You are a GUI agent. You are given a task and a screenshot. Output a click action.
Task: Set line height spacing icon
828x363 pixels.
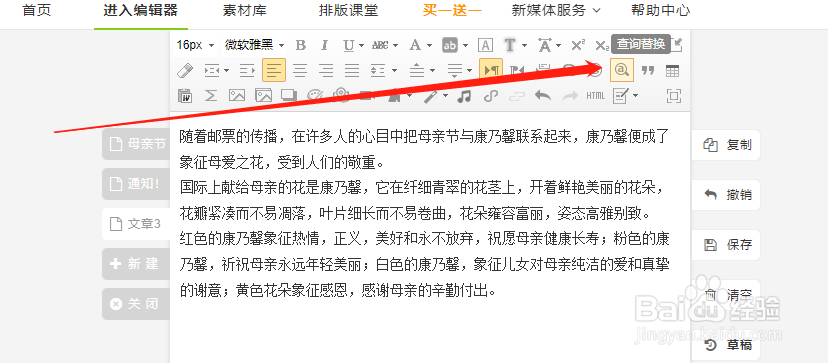pos(378,70)
